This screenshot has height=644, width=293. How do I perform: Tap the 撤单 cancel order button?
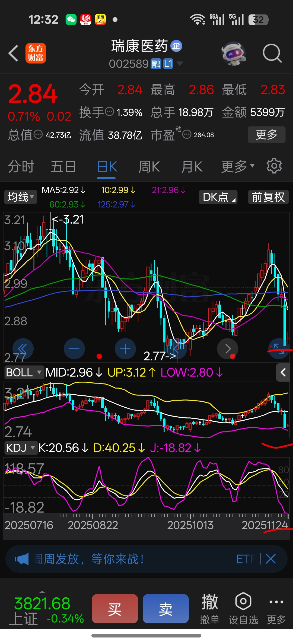[x=210, y=609]
